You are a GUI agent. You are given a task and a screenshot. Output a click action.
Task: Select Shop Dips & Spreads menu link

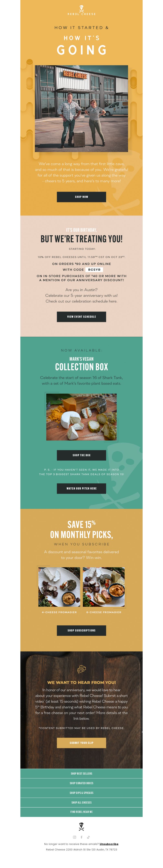tap(81, 793)
